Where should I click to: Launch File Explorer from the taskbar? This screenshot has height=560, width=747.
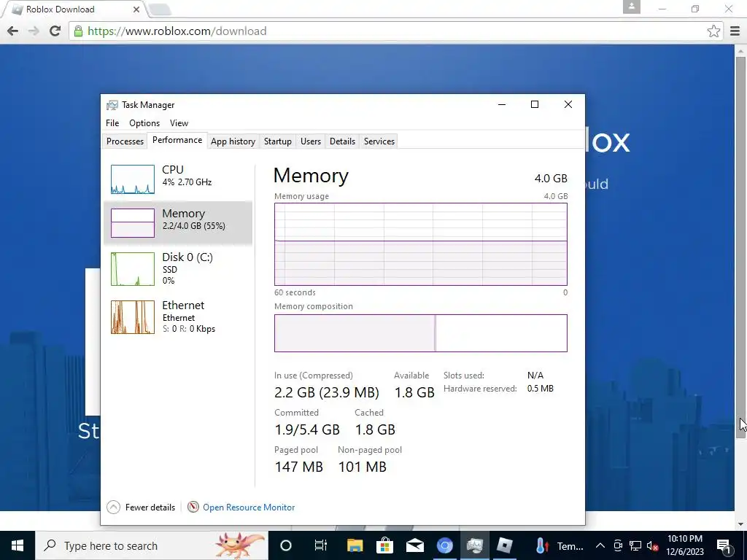coord(355,545)
